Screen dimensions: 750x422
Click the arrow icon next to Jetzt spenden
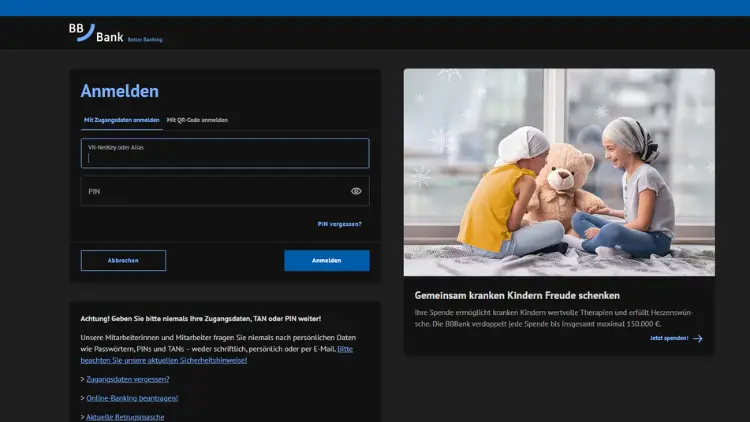[698, 338]
